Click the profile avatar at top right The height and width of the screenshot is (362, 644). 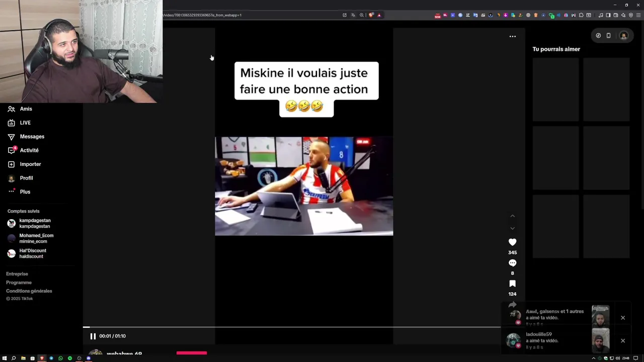point(624,36)
